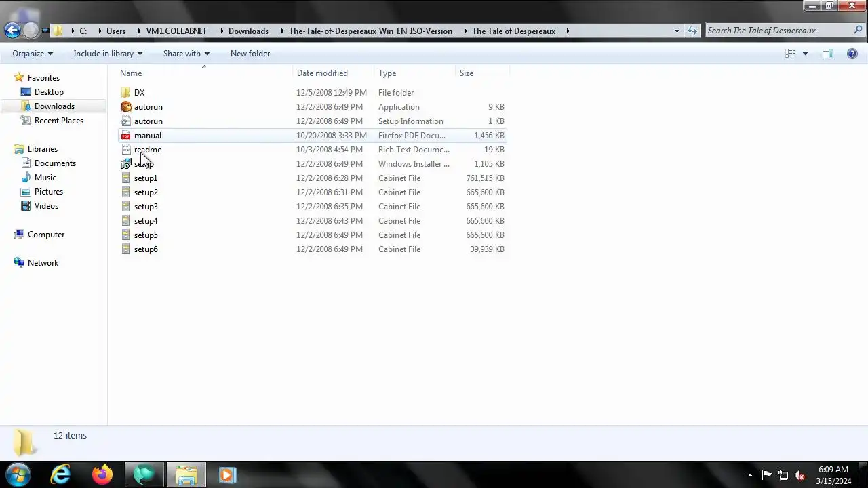Image resolution: width=868 pixels, height=488 pixels.
Task: Expand the arrow after The Tale of Despereaux breadcrumb
Action: point(567,31)
